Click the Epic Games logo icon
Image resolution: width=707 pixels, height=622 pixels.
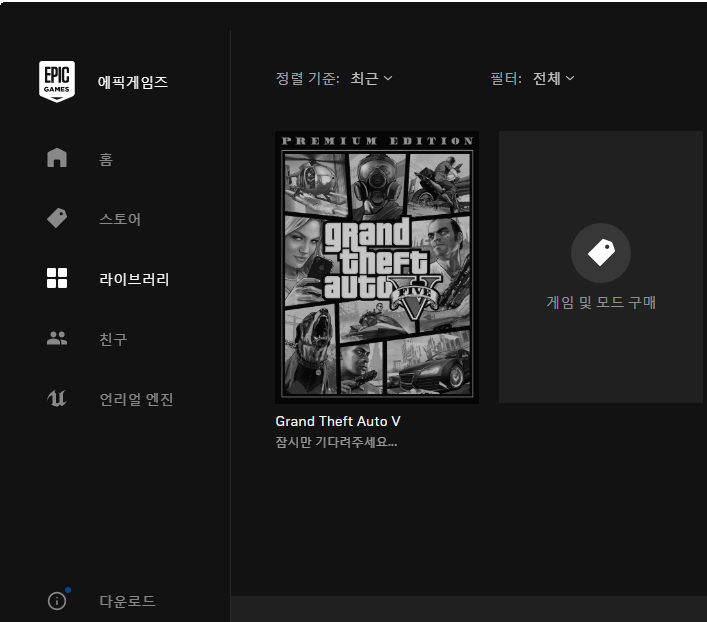(57, 82)
